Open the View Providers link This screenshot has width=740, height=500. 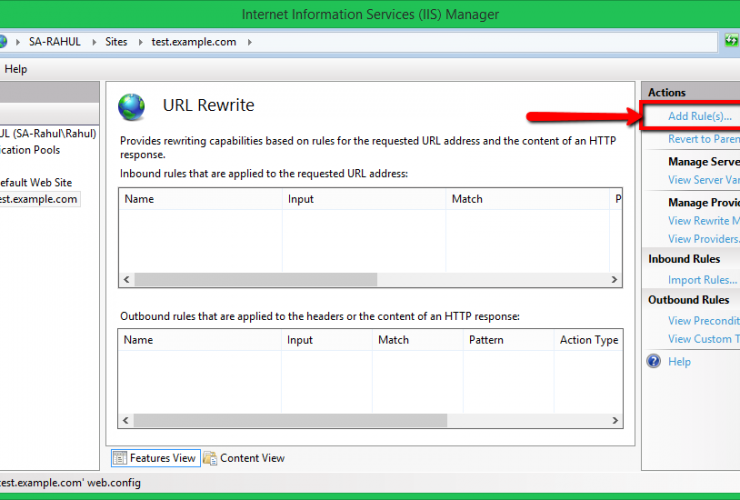pyautogui.click(x=704, y=239)
